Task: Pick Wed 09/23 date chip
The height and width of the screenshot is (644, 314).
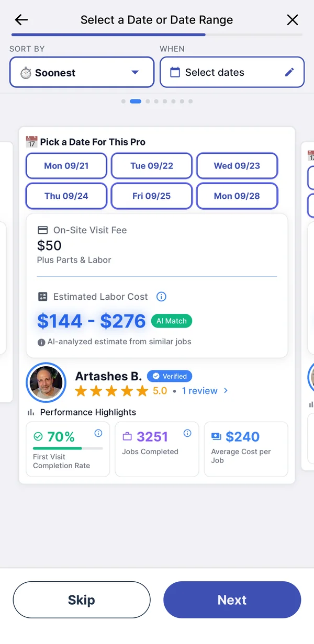Action: pyautogui.click(x=237, y=166)
